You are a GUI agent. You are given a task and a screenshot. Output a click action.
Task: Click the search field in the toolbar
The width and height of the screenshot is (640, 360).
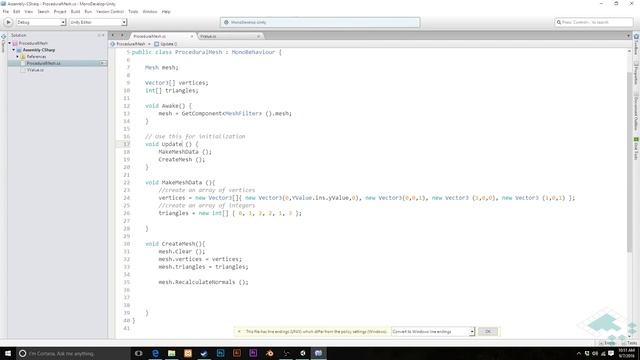[593, 22]
